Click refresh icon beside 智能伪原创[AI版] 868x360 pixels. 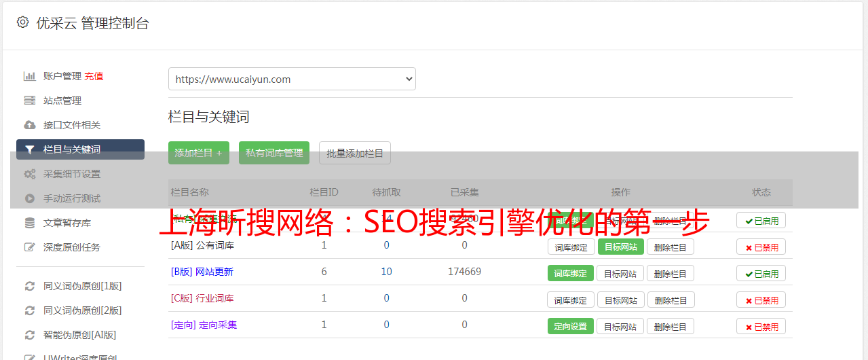29,335
